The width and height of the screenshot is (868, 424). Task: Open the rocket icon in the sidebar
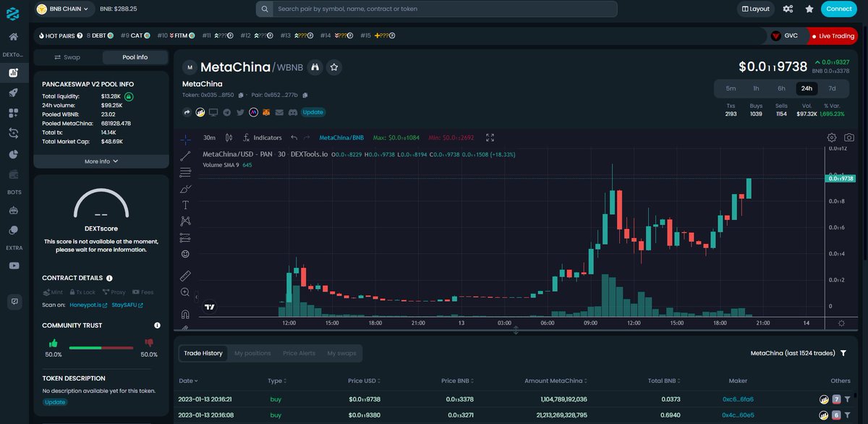(x=13, y=93)
